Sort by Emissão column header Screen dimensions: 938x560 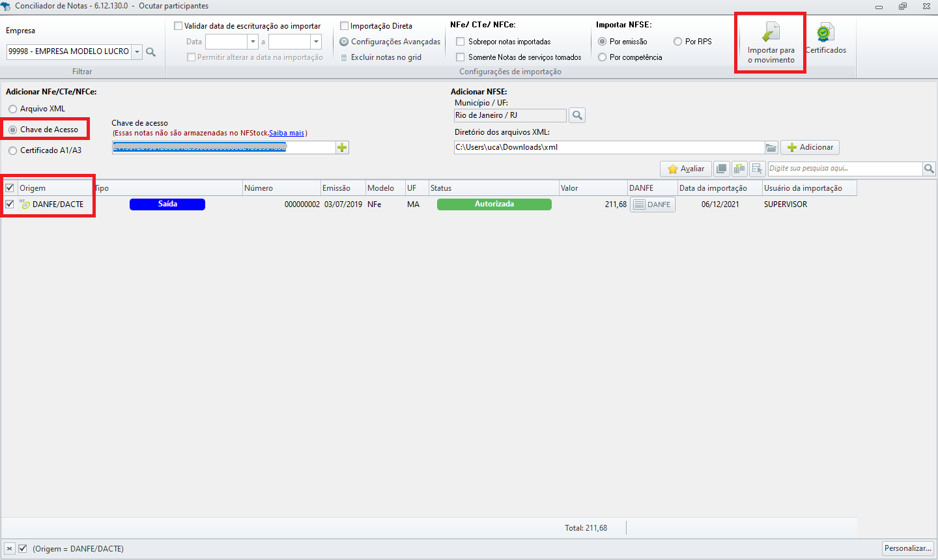point(343,188)
